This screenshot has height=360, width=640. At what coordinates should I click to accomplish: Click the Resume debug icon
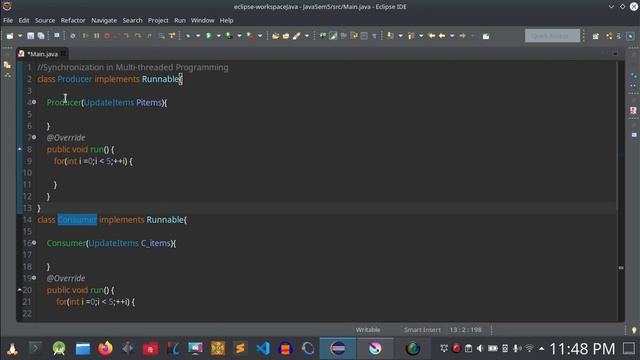click(x=86, y=36)
